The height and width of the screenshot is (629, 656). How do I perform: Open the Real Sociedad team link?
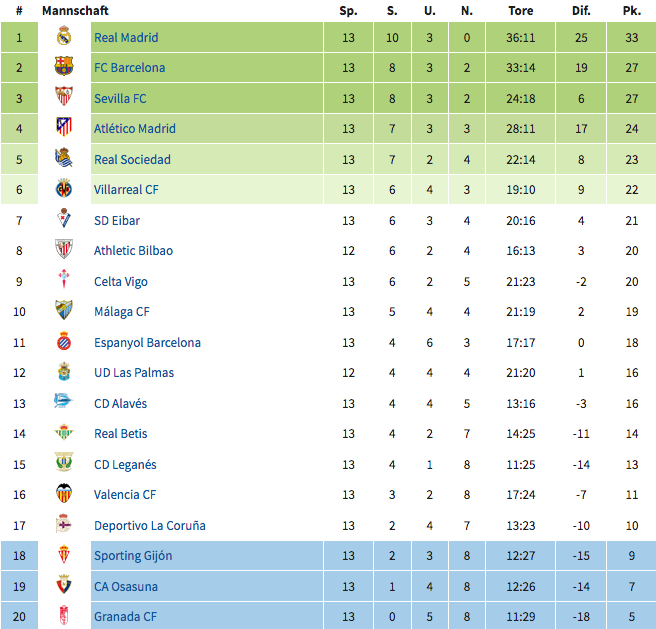coord(132,160)
